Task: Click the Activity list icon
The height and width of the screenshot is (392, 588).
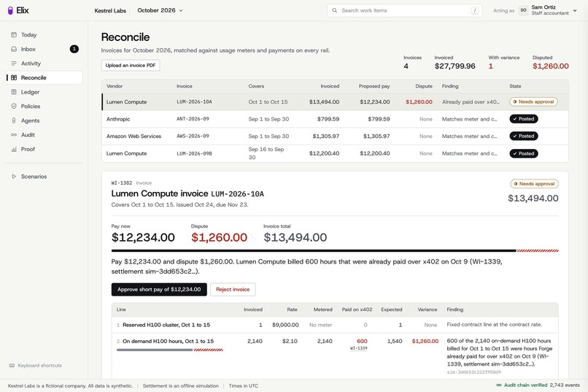Action: pos(14,64)
